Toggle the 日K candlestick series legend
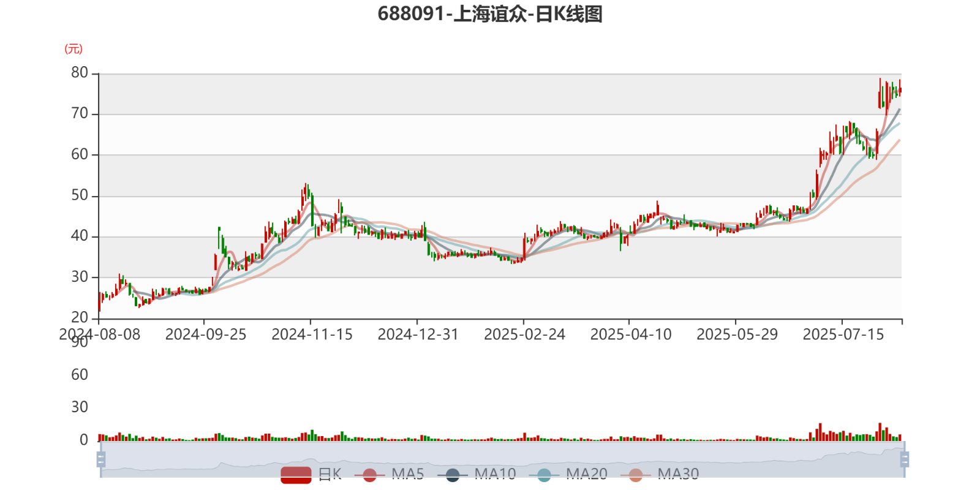This screenshot has width=980, height=490. 311,474
